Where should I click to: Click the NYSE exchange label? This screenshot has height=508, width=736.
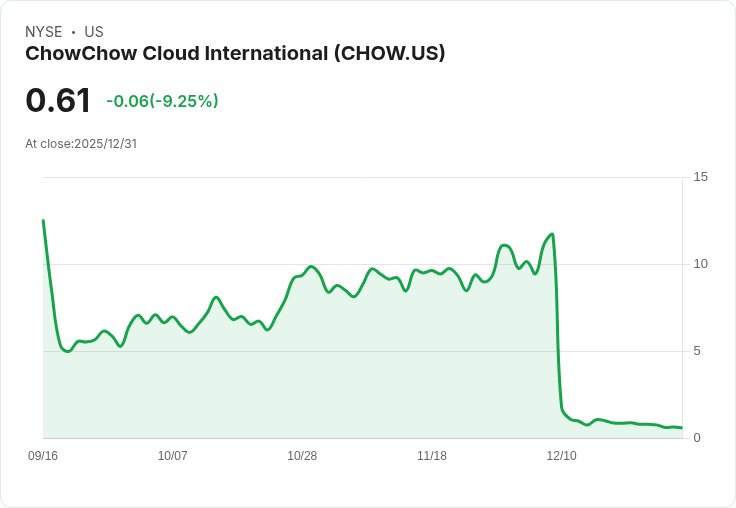[x=44, y=32]
